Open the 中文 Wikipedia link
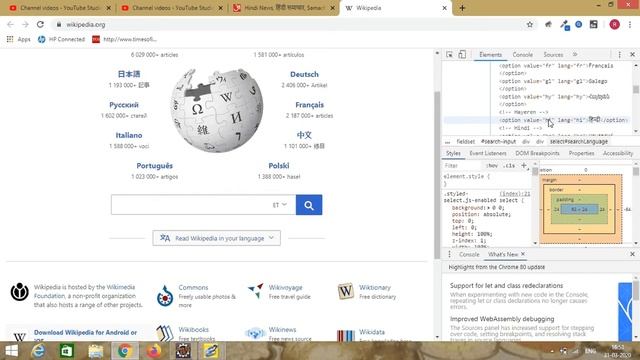This screenshot has height=360, width=640. pos(304,135)
